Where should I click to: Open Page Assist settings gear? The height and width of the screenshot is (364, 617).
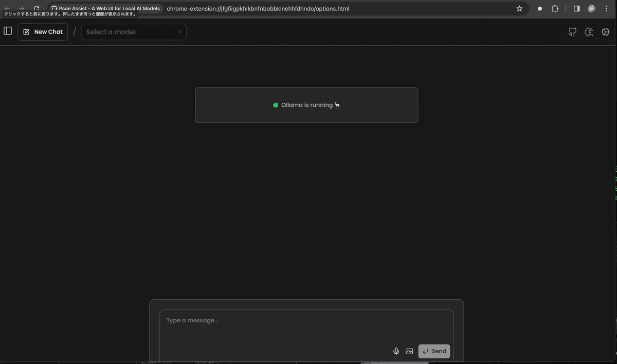[606, 32]
